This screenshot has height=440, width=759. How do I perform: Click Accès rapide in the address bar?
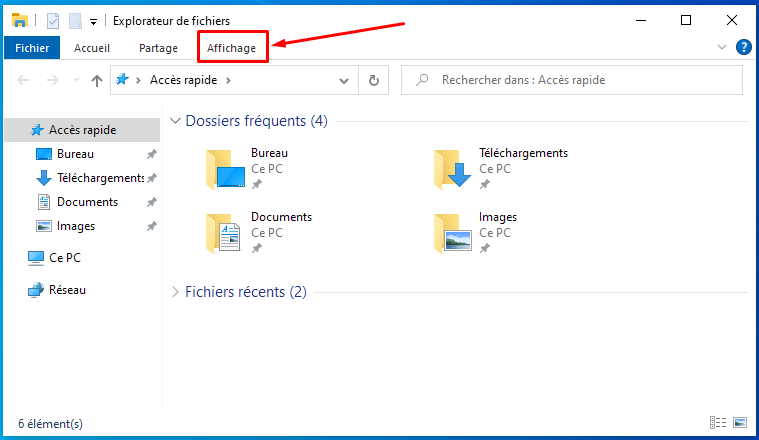pyautogui.click(x=183, y=80)
